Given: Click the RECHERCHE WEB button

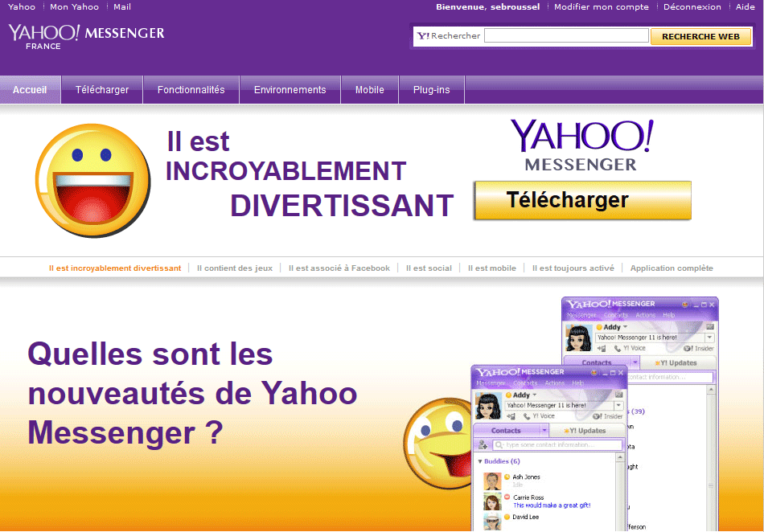Looking at the screenshot, I should [700, 36].
